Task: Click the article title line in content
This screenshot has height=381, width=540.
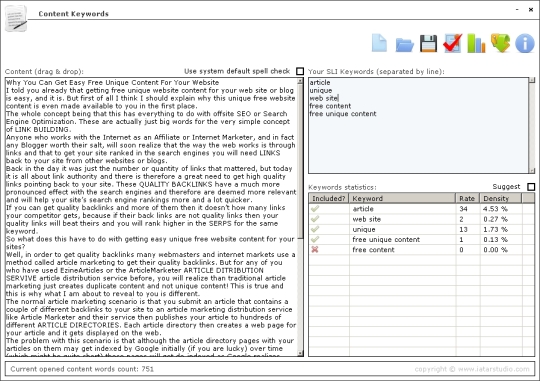Action: (x=113, y=82)
